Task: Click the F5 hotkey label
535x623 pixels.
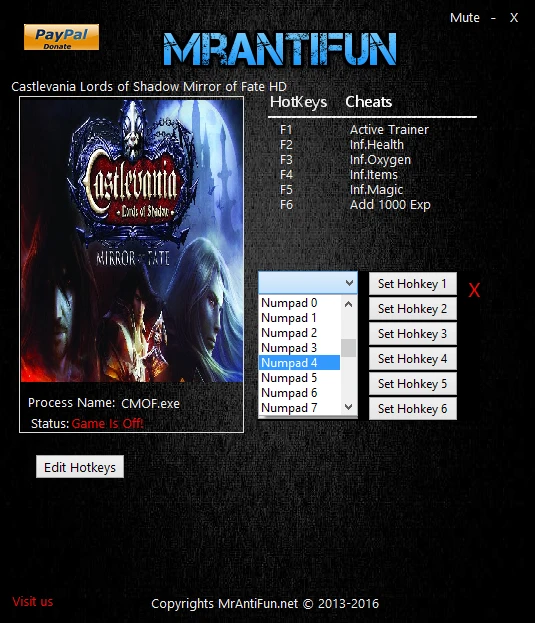Action: point(286,190)
